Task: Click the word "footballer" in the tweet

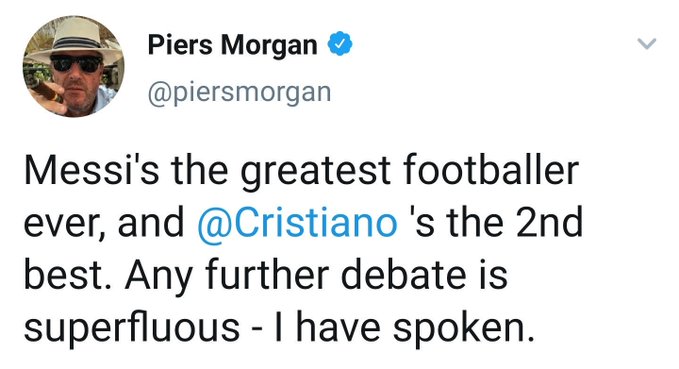Action: coord(491,170)
